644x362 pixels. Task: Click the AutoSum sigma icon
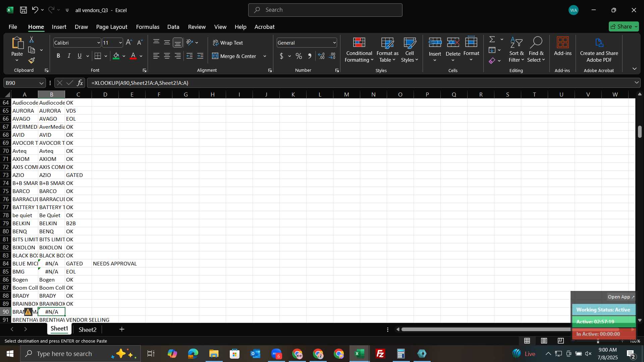point(492,40)
